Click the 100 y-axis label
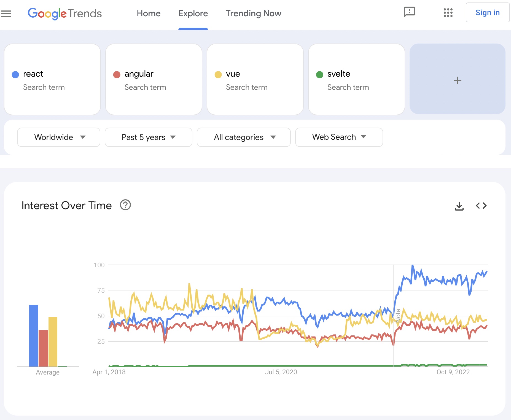The image size is (511, 420). (x=99, y=265)
